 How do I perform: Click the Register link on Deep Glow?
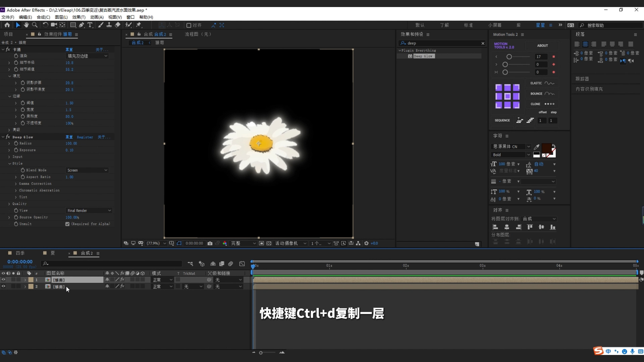[85, 137]
